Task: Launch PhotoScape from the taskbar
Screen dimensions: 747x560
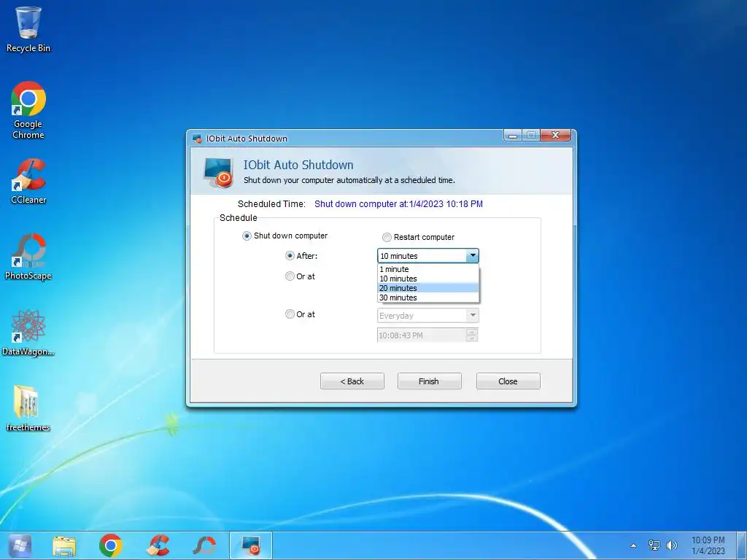Action: (204, 545)
